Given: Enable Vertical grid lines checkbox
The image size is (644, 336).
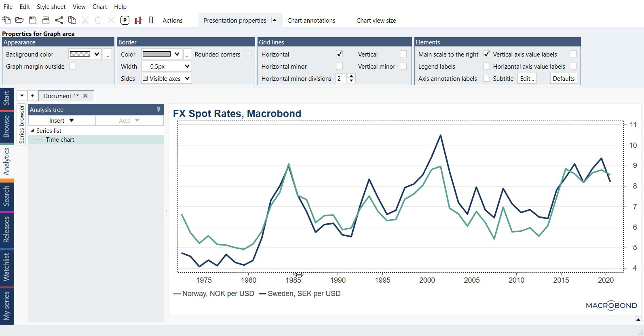Looking at the screenshot, I should (x=403, y=54).
